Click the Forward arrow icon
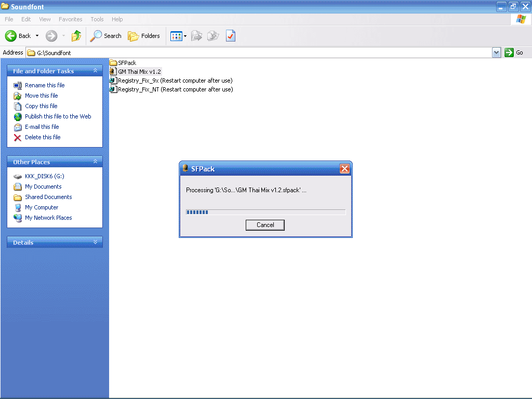The width and height of the screenshot is (532, 399). [x=51, y=36]
